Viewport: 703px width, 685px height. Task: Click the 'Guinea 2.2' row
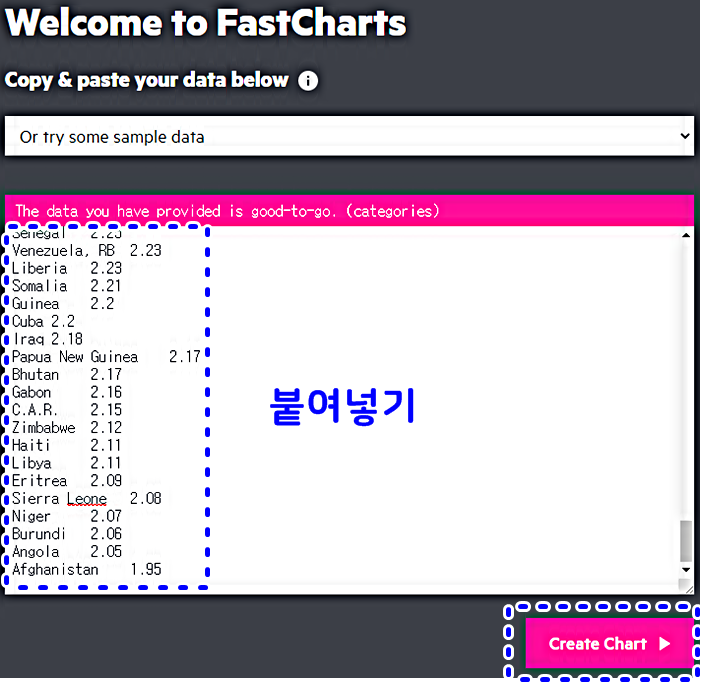click(63, 304)
